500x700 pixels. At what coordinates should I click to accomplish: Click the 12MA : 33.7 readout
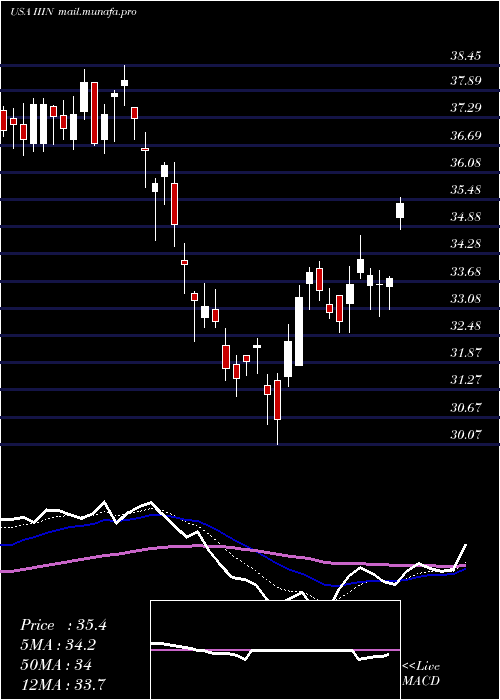[63, 685]
